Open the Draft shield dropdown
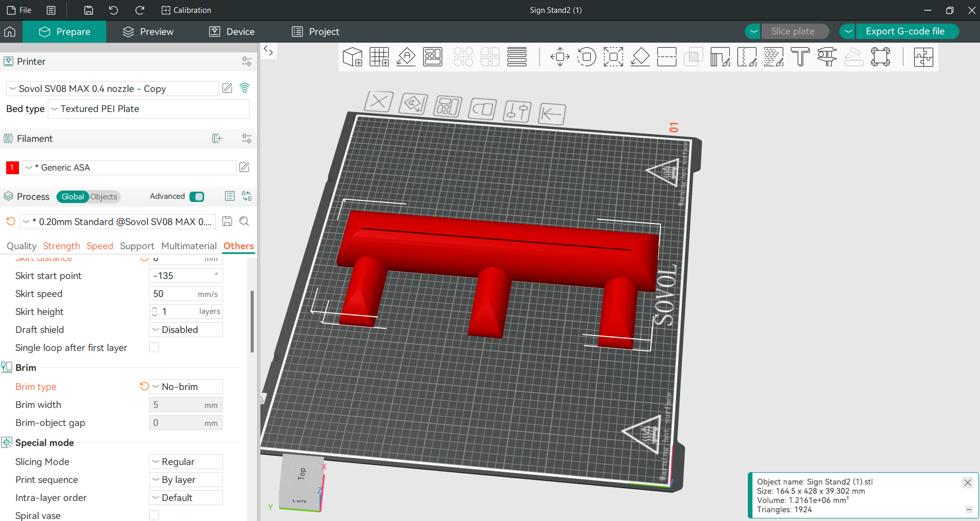This screenshot has height=521, width=980. (186, 329)
